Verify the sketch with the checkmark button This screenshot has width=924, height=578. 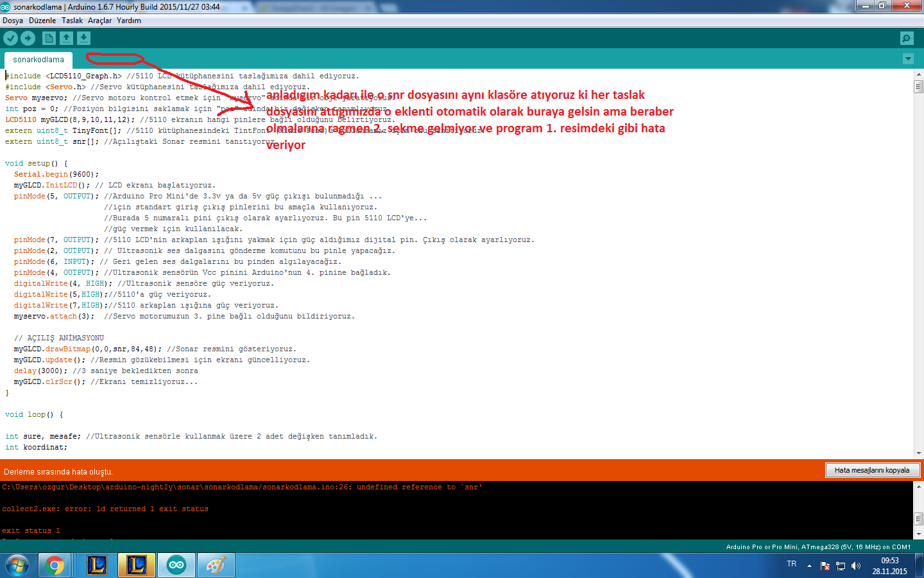click(x=11, y=39)
